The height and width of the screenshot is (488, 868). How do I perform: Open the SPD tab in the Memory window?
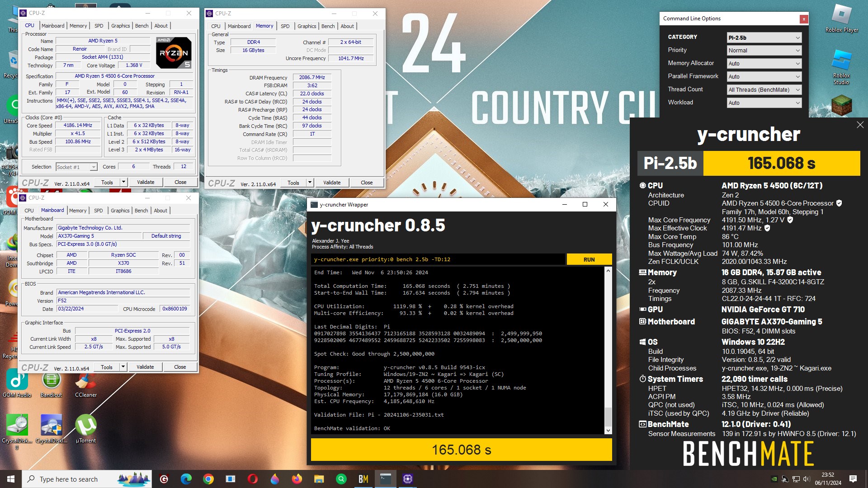click(285, 26)
